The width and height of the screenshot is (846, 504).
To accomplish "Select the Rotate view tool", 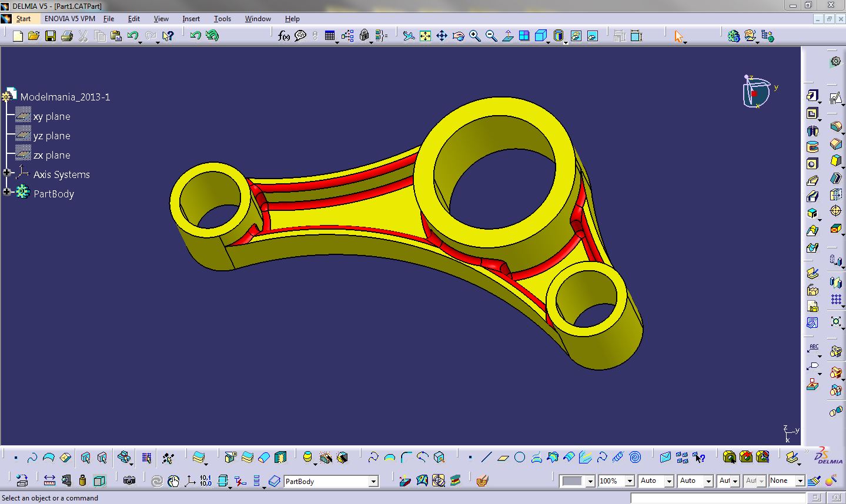I will point(458,36).
